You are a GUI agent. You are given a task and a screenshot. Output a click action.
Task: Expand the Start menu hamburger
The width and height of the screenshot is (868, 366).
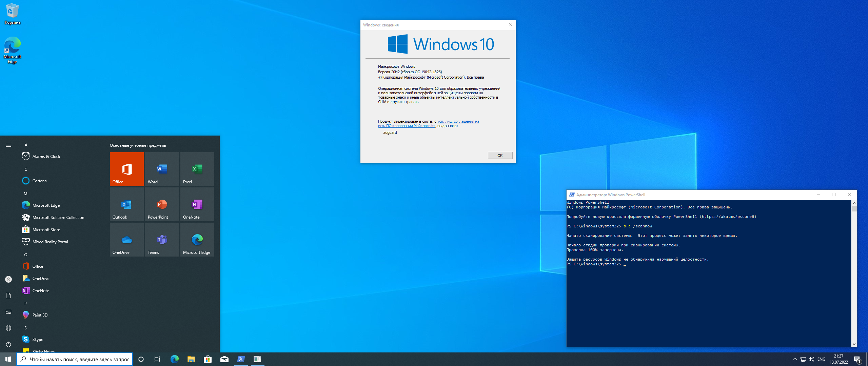point(8,145)
